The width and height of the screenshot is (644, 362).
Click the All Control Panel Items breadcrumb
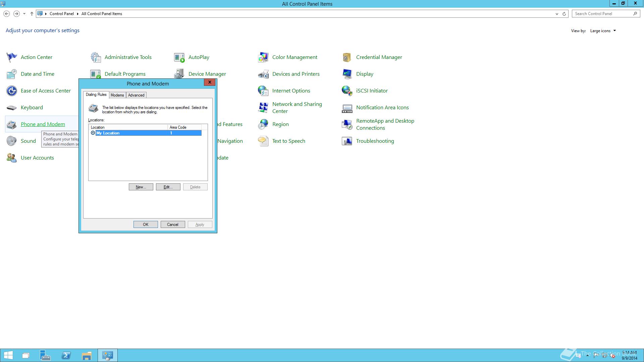click(102, 14)
